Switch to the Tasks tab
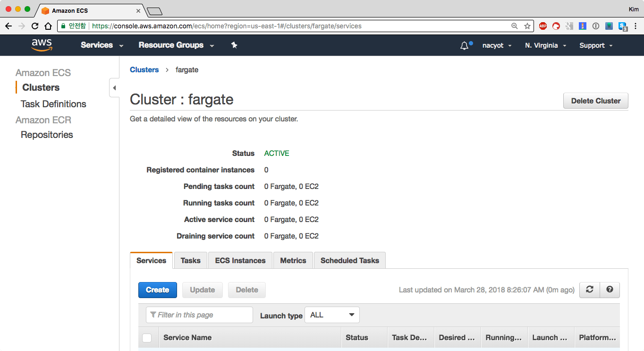This screenshot has height=351, width=644. point(190,260)
